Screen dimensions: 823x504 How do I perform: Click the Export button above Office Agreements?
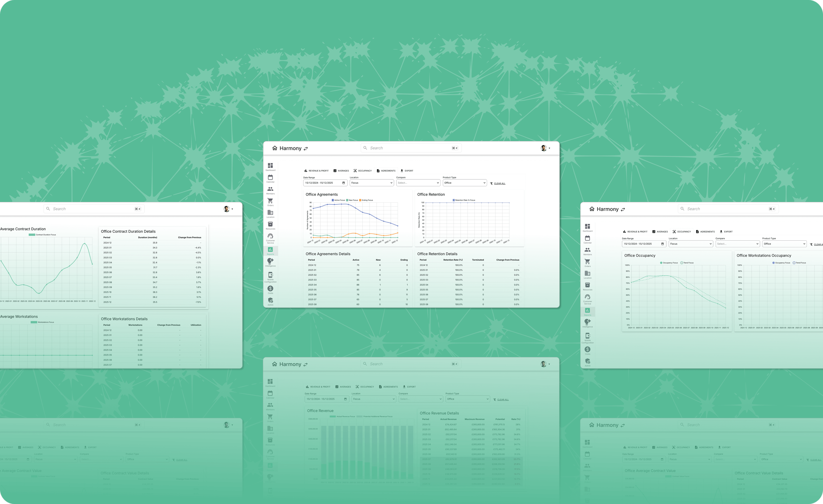tap(407, 171)
